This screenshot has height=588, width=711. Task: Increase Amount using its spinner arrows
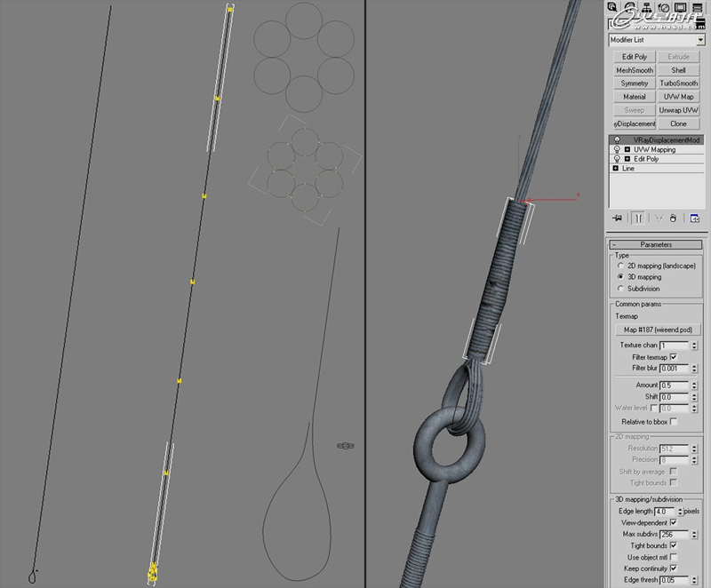point(693,385)
